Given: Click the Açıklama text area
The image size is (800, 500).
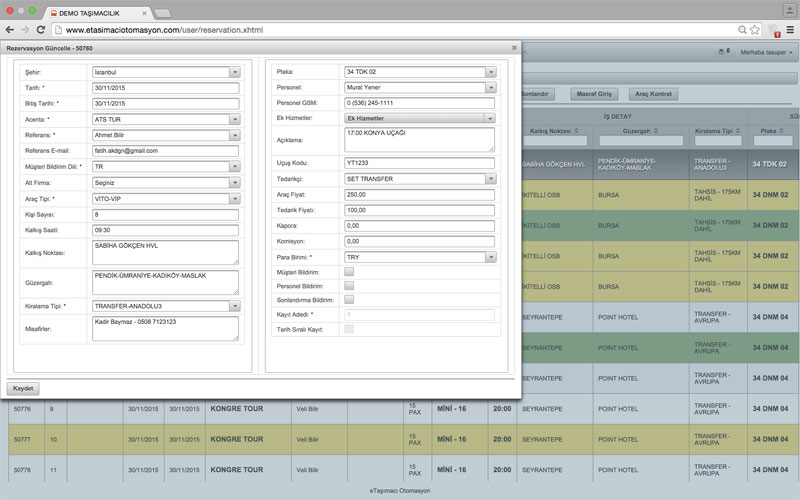Looking at the screenshot, I should (419, 140).
